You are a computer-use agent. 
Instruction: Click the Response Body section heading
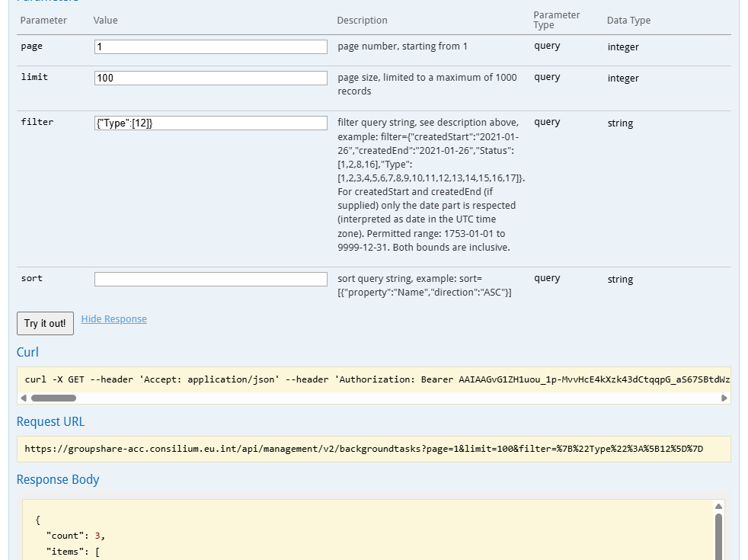[x=57, y=479]
